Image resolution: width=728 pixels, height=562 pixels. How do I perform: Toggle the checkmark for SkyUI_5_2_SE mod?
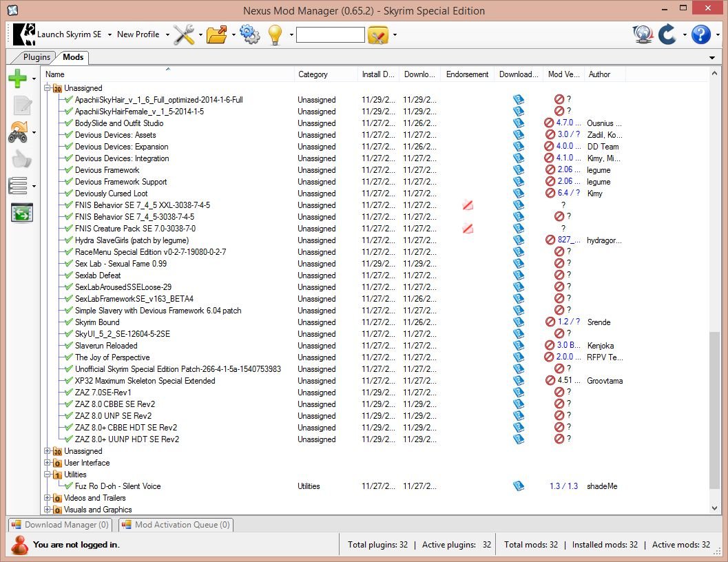pyautogui.click(x=69, y=333)
